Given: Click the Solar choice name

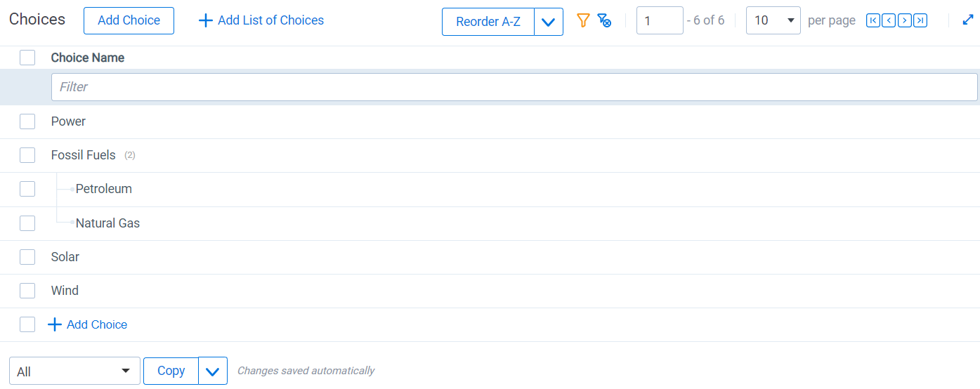Looking at the screenshot, I should click(65, 257).
